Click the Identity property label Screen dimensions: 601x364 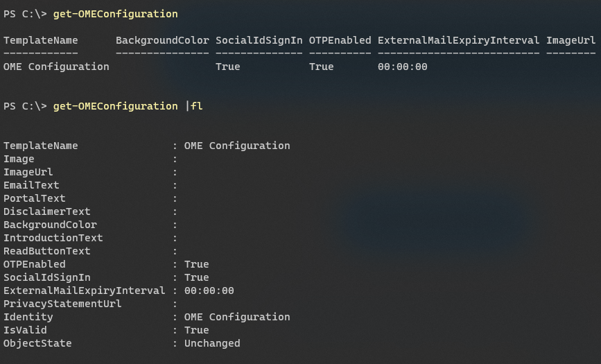(28, 317)
